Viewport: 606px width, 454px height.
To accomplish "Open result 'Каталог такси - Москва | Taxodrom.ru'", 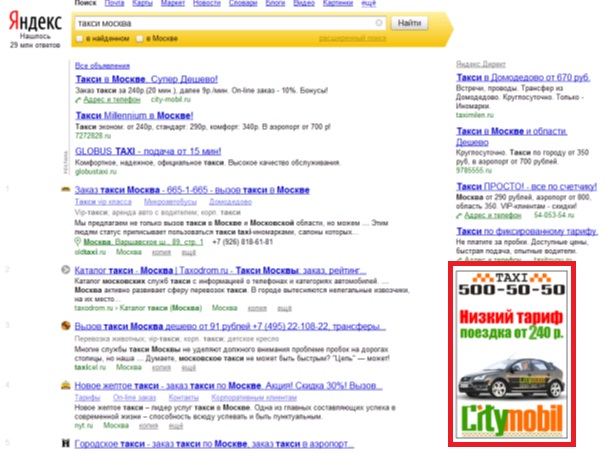I will (220, 270).
